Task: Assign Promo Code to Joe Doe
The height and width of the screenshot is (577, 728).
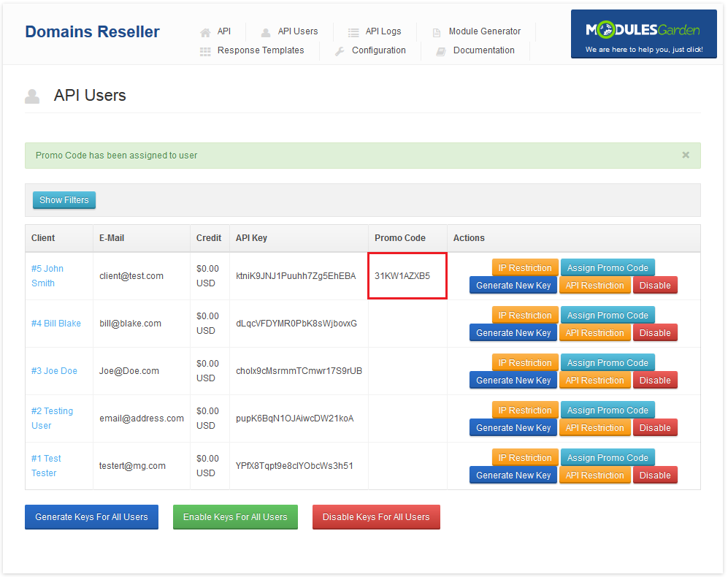Action: click(608, 363)
